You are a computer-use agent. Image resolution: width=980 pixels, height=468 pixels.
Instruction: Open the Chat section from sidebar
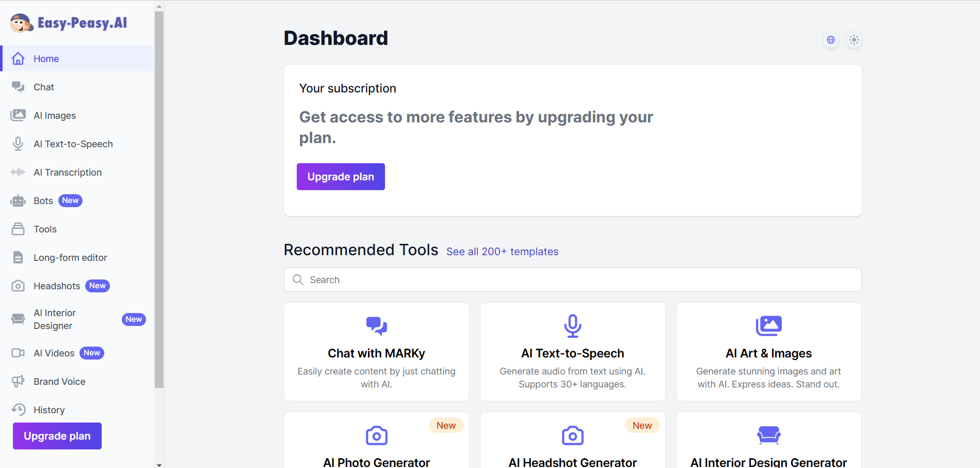point(43,87)
